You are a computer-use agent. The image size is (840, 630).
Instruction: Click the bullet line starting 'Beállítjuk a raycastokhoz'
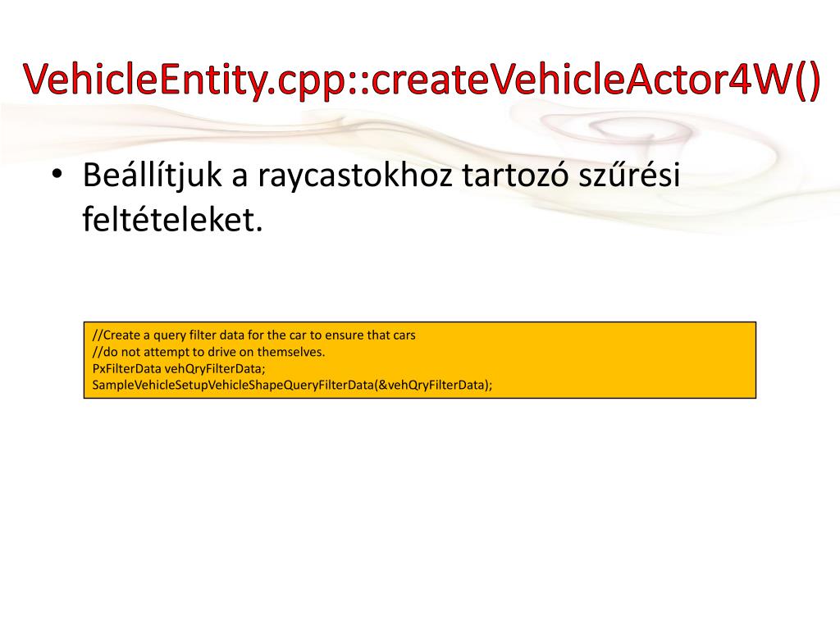tap(381, 175)
